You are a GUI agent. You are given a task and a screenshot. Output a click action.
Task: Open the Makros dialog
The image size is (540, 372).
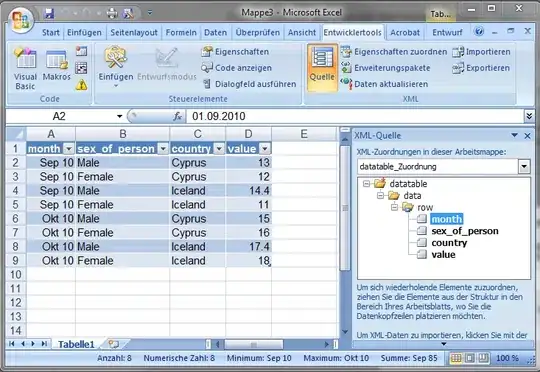[x=56, y=66]
